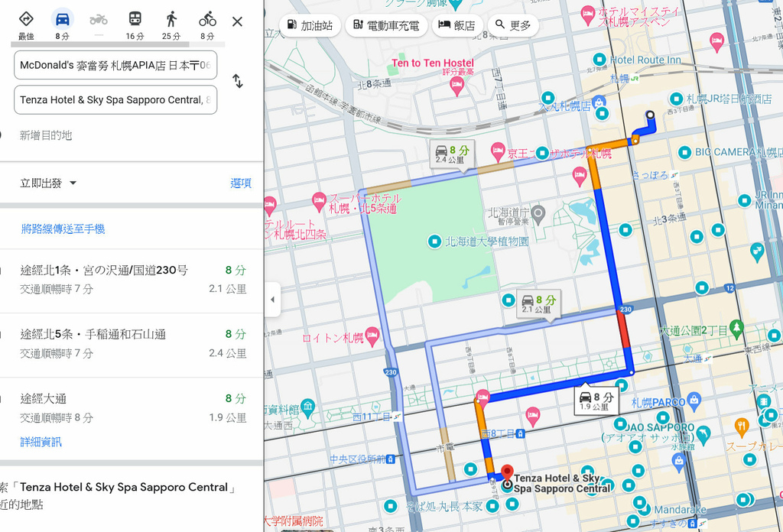
Task: Open 北海道庁 grey place marker
Action: (x=538, y=214)
